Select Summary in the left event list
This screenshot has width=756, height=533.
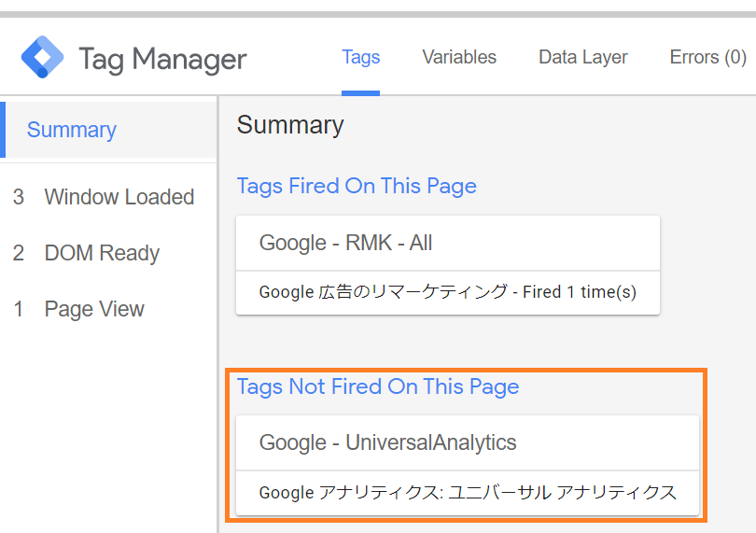pyautogui.click(x=72, y=130)
